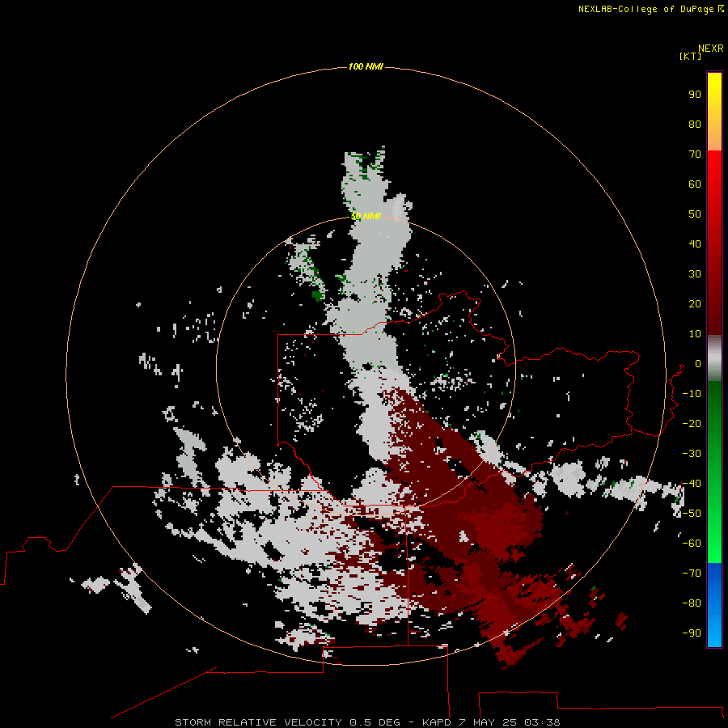Click the positive 70 knot scale label
Viewport: 728px width, 728px height.
[695, 154]
